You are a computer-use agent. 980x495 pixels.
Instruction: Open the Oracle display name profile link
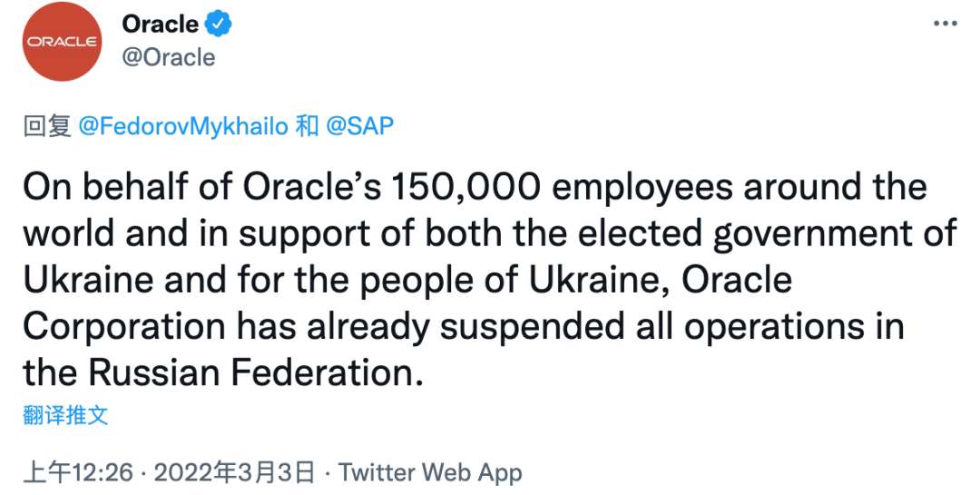[x=160, y=24]
